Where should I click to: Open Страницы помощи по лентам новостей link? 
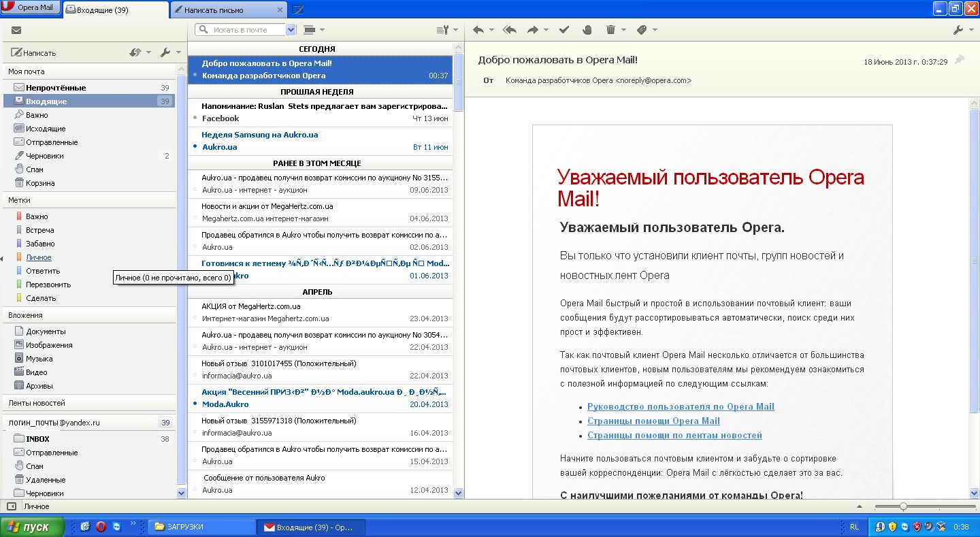coord(674,435)
